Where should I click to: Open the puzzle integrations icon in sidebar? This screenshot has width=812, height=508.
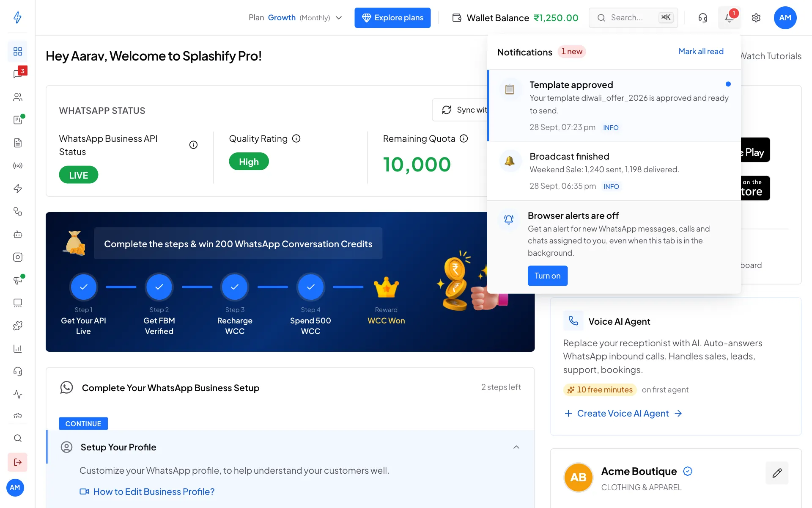17,326
